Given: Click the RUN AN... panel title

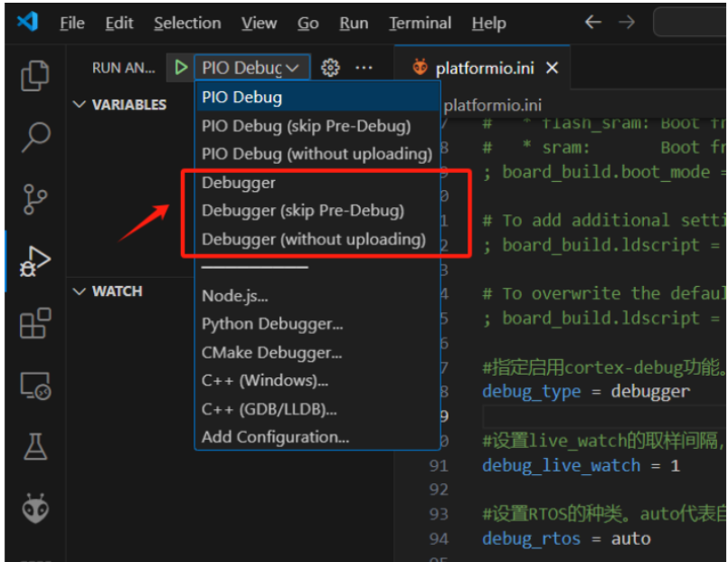Looking at the screenshot, I should pos(124,68).
